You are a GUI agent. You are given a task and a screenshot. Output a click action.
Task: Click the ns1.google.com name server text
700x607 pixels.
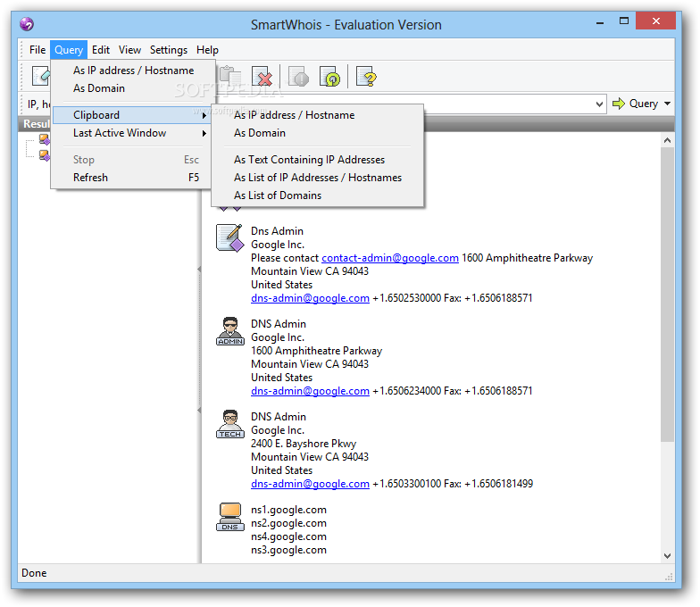289,510
